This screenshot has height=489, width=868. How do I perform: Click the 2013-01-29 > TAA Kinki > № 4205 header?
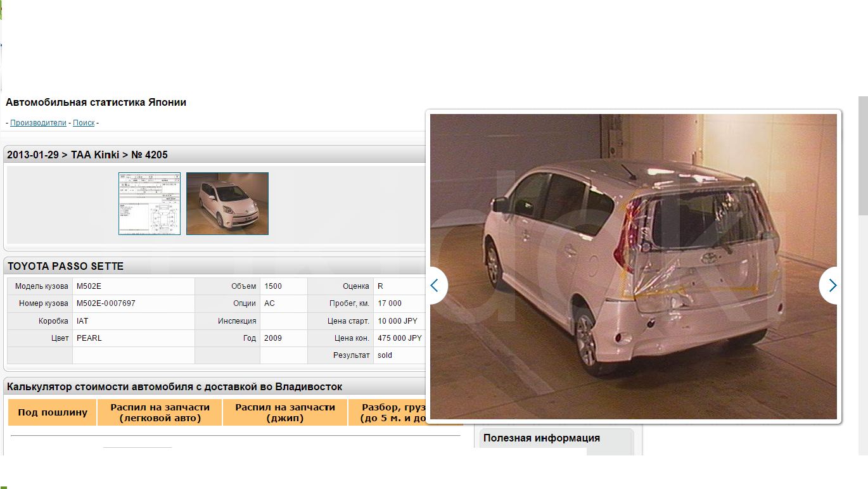point(87,155)
